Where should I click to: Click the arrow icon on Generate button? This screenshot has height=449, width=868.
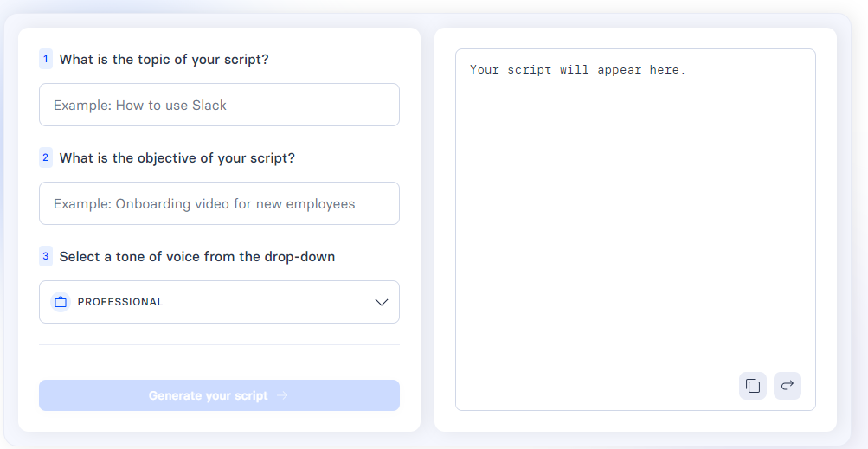282,395
